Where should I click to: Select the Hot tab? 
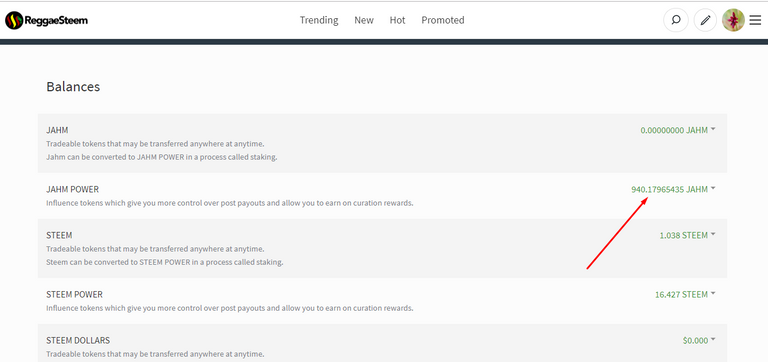397,20
